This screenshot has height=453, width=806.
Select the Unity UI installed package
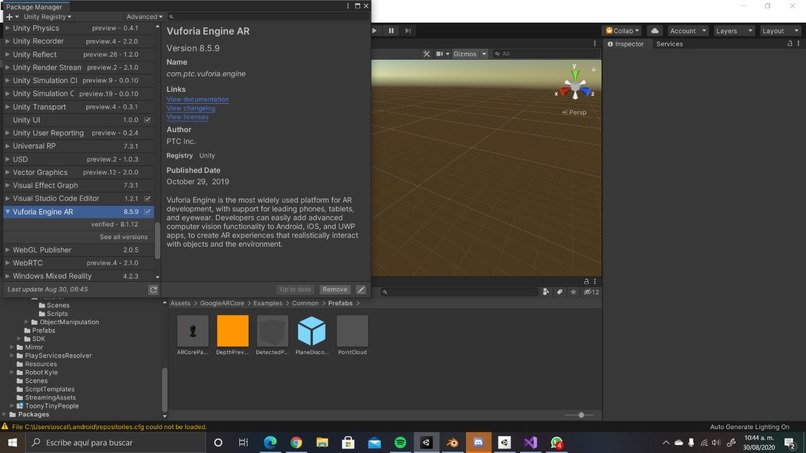coord(79,120)
